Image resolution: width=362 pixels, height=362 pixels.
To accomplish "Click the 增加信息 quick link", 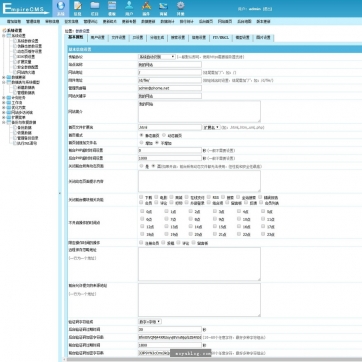I will coord(14,21).
